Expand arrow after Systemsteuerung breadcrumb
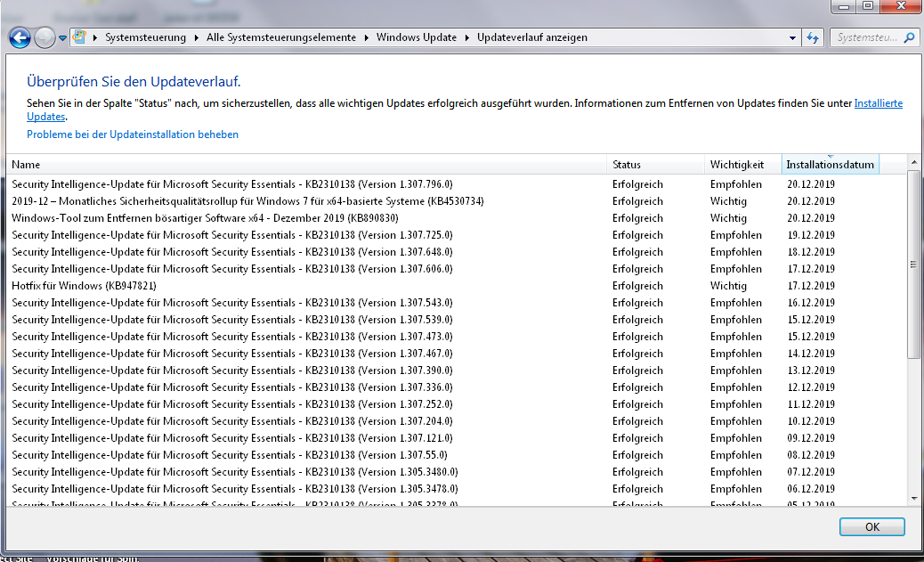The height and width of the screenshot is (562, 924). 196,37
